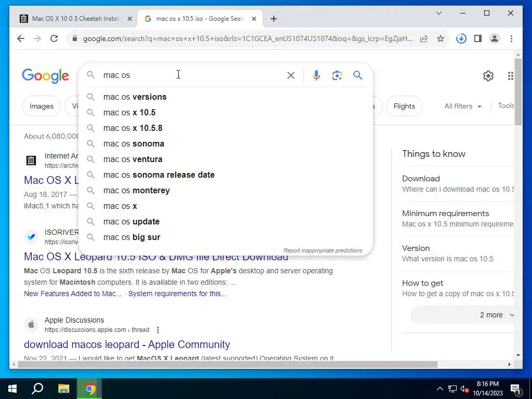Open download macos leopard Apple Community result
Viewport: 532px width, 399px height.
(x=127, y=344)
